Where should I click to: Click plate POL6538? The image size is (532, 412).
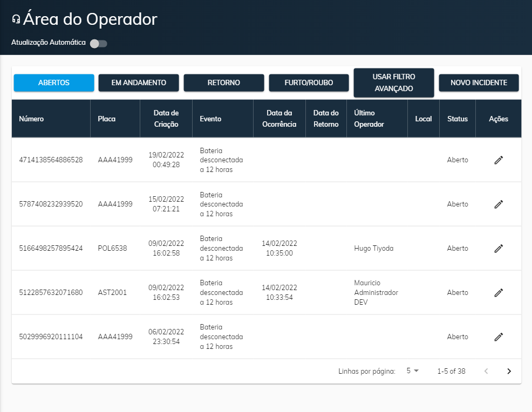point(112,248)
